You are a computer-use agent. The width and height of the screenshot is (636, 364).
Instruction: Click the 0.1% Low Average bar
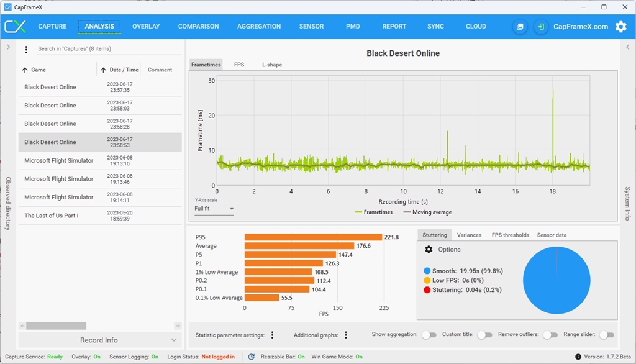coord(261,298)
